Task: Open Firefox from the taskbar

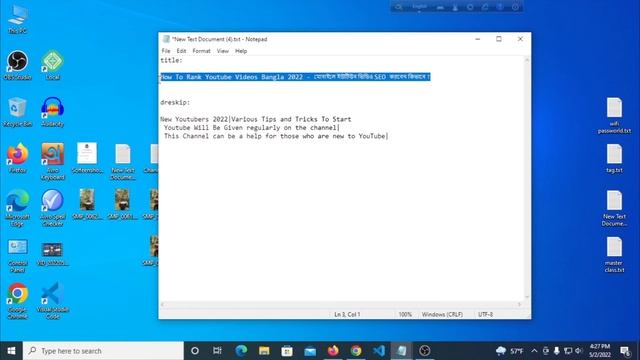Action: tap(333, 351)
